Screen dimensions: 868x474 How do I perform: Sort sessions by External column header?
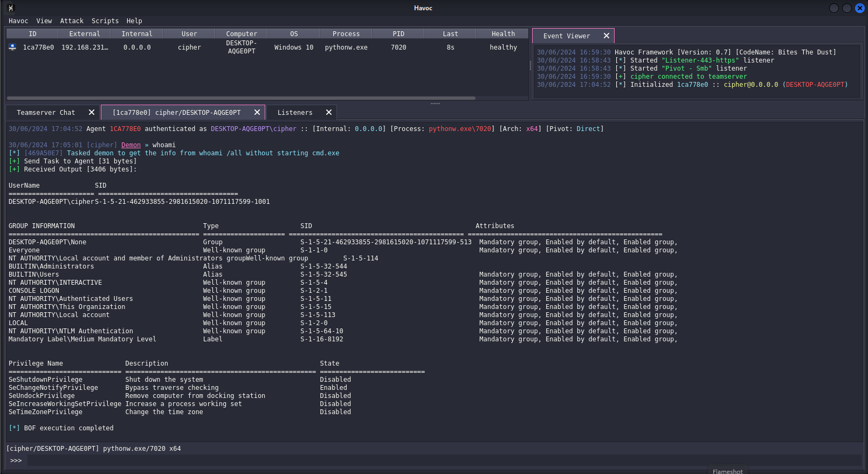85,34
